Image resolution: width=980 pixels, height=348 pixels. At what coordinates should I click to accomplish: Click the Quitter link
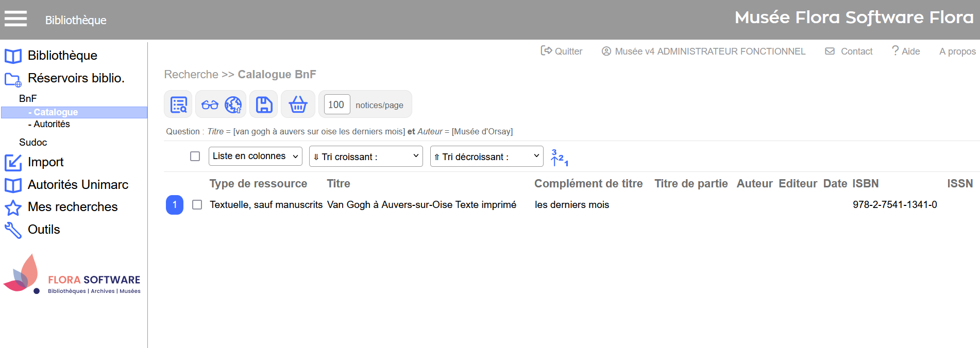tap(562, 51)
